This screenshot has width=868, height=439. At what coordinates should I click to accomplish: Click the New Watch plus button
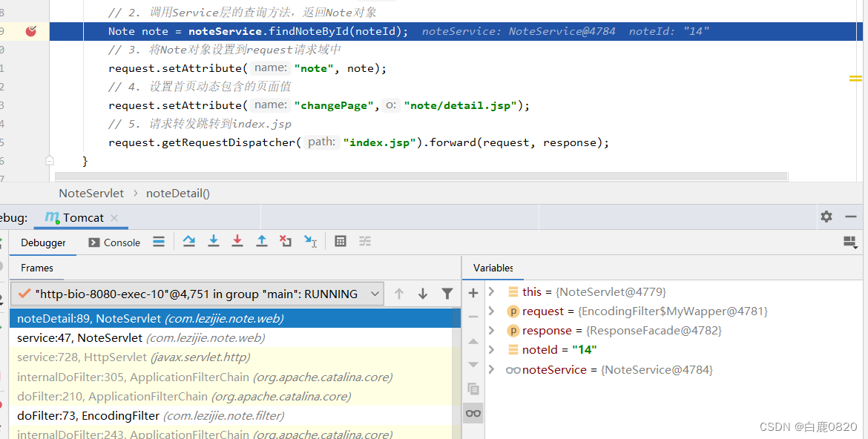(473, 293)
